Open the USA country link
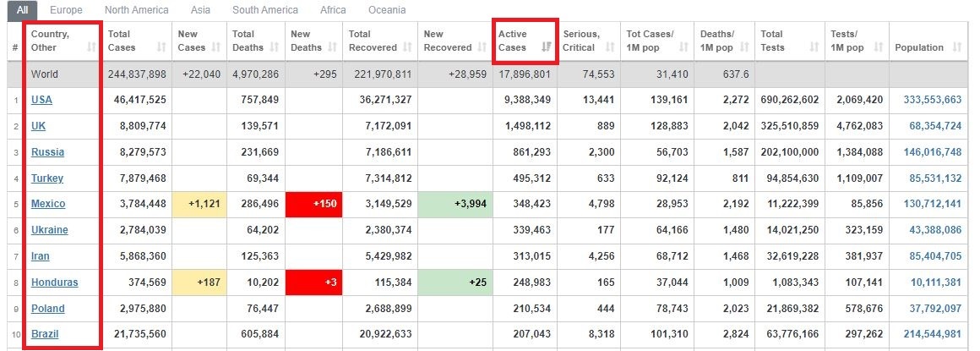Viewport: 980px width, 351px height. tap(42, 100)
